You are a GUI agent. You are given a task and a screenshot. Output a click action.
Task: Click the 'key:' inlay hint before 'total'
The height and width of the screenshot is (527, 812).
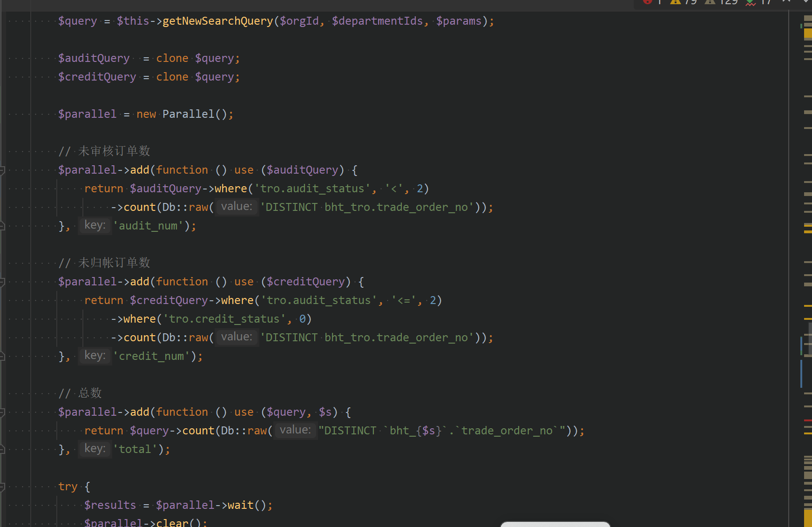pyautogui.click(x=95, y=448)
